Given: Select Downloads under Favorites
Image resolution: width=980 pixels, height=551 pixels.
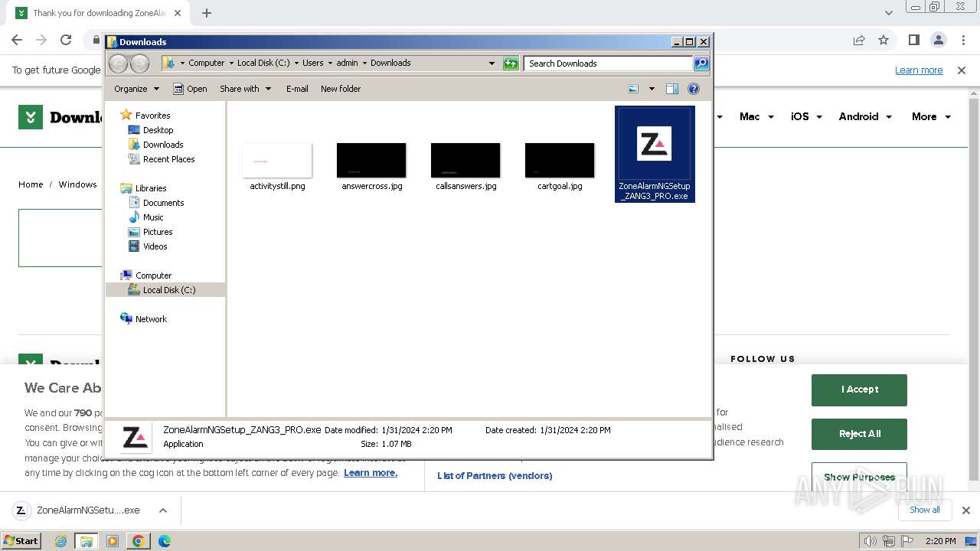Looking at the screenshot, I should point(163,145).
